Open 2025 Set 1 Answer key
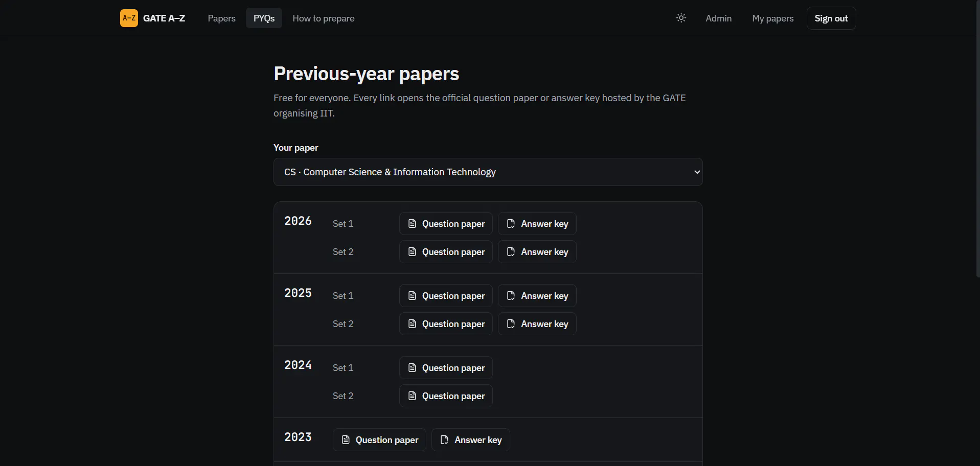Viewport: 980px width, 466px height. point(537,296)
